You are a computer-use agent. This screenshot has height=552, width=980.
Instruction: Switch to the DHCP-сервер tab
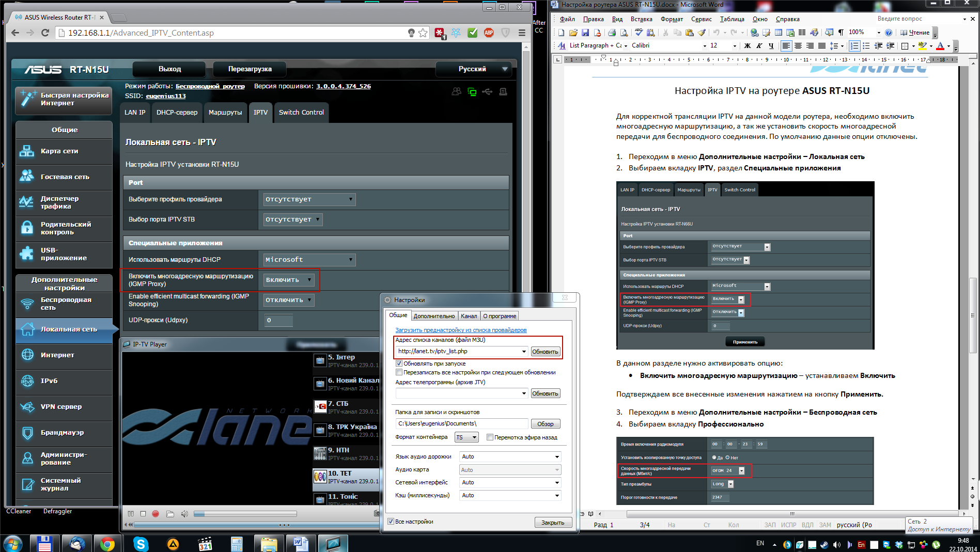(177, 113)
